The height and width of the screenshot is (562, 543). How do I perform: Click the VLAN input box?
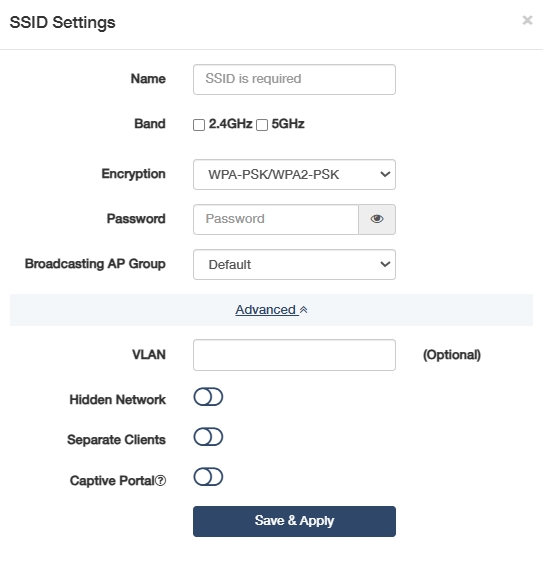[x=294, y=355]
